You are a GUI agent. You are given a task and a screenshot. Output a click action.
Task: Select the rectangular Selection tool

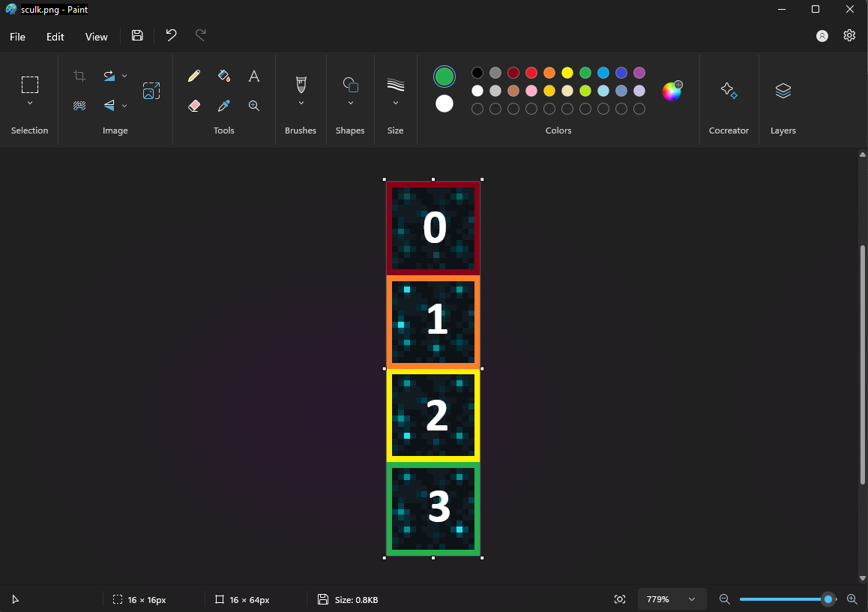30,85
